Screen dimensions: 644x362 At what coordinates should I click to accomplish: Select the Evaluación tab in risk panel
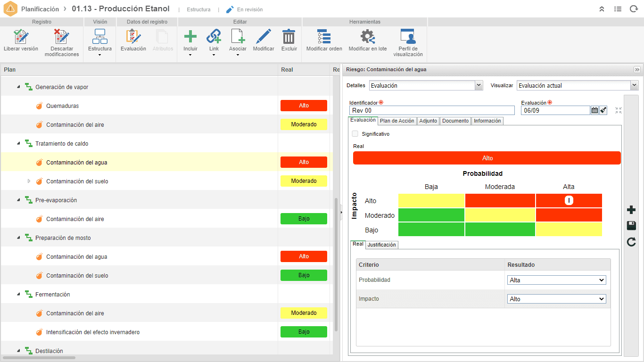363,120
